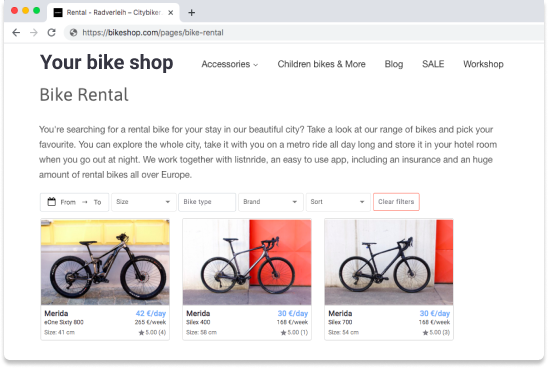Go back with the browser back arrow
The width and height of the screenshot is (548, 368).
pyautogui.click(x=16, y=33)
